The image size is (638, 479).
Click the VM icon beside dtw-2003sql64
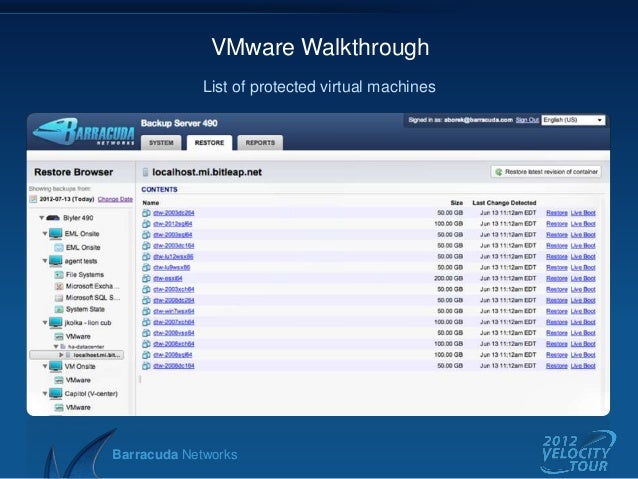tap(146, 235)
